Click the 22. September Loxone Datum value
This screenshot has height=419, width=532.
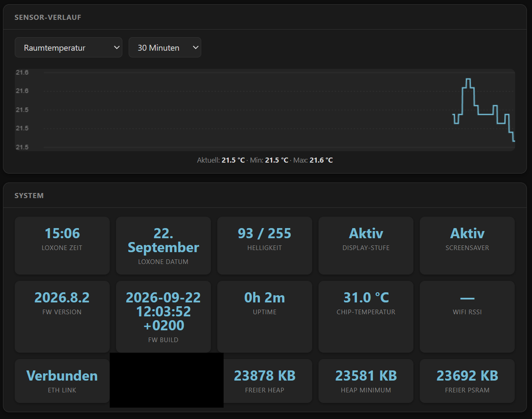tap(163, 240)
